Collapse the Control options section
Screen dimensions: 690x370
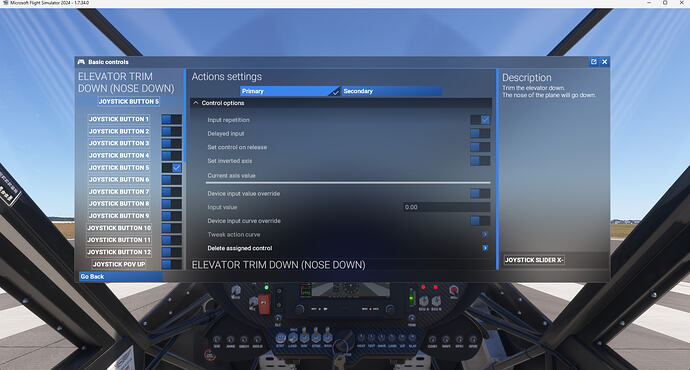click(x=341, y=103)
